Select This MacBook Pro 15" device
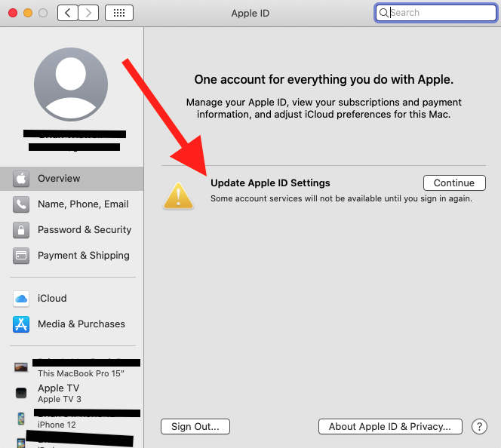Screen dimensions: 501x448 pos(72,367)
